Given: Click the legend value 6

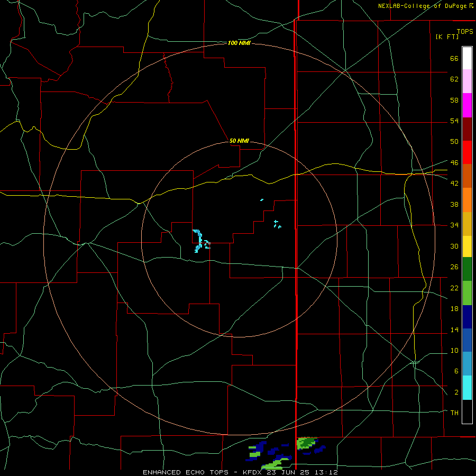Looking at the screenshot, I should [x=456, y=371].
